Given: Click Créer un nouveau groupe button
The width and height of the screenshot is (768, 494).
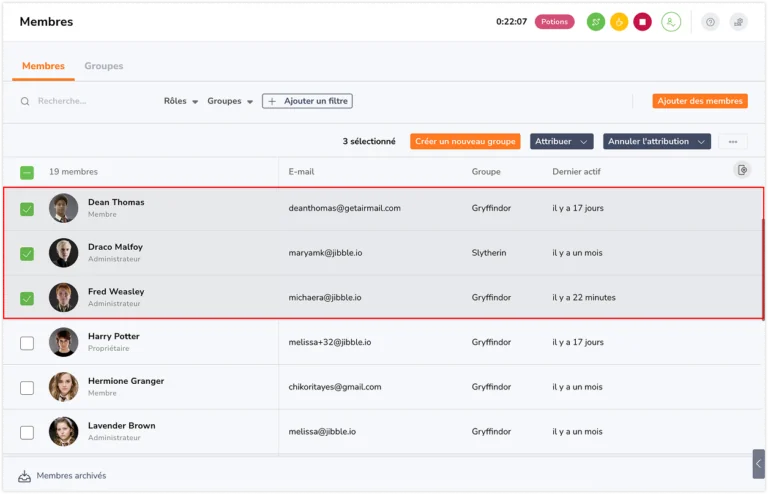Looking at the screenshot, I should click(x=465, y=141).
